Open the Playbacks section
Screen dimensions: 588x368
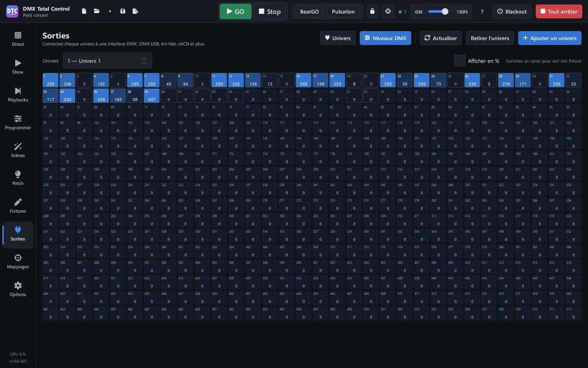18,95
